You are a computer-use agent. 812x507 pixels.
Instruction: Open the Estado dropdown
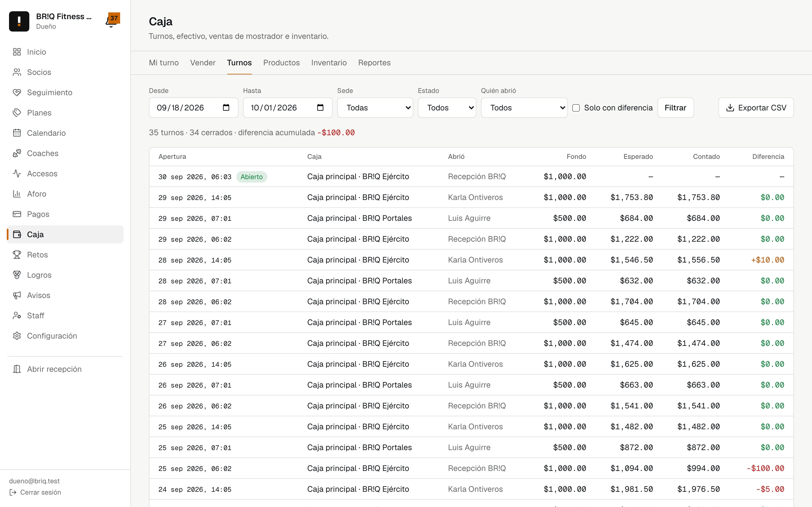447,108
